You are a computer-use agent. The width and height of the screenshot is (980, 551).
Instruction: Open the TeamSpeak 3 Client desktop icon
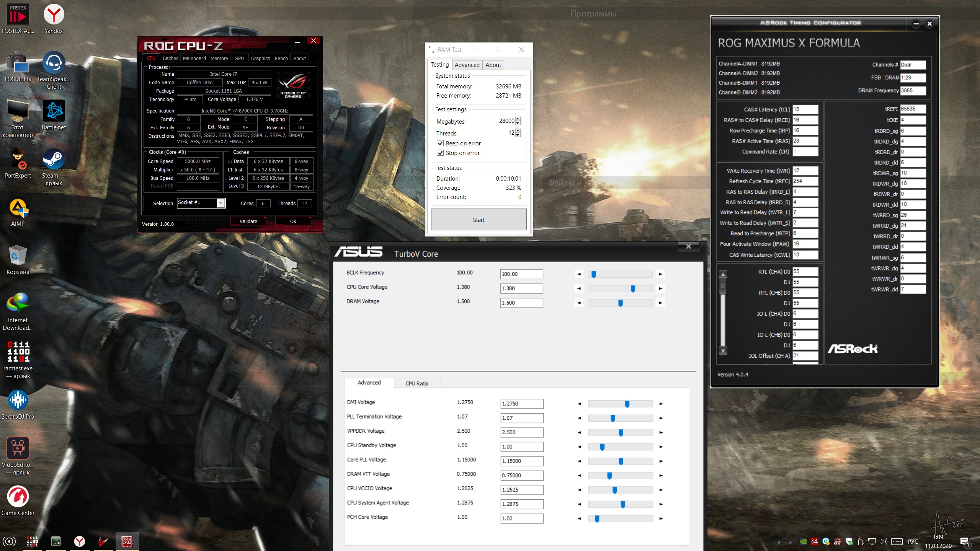pyautogui.click(x=54, y=64)
